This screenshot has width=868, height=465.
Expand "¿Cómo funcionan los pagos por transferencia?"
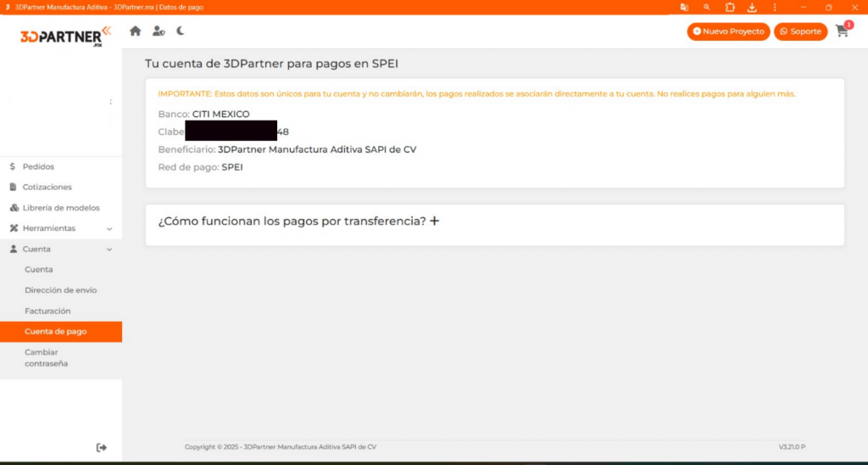point(434,221)
